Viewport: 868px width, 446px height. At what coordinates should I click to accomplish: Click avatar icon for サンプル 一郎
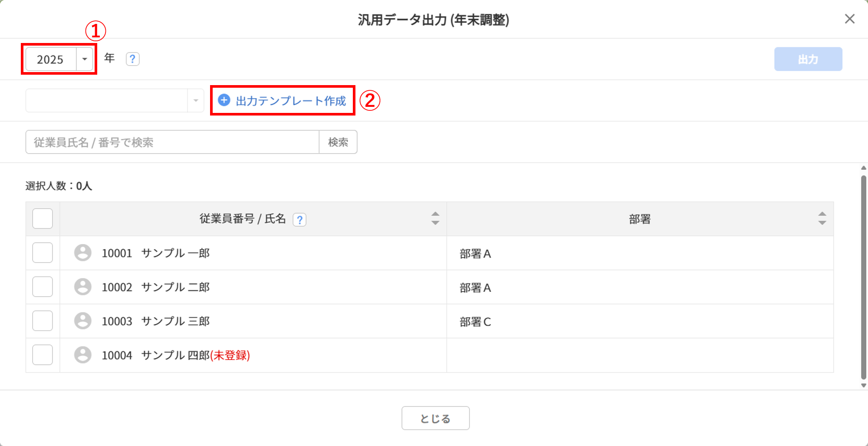pos(82,253)
